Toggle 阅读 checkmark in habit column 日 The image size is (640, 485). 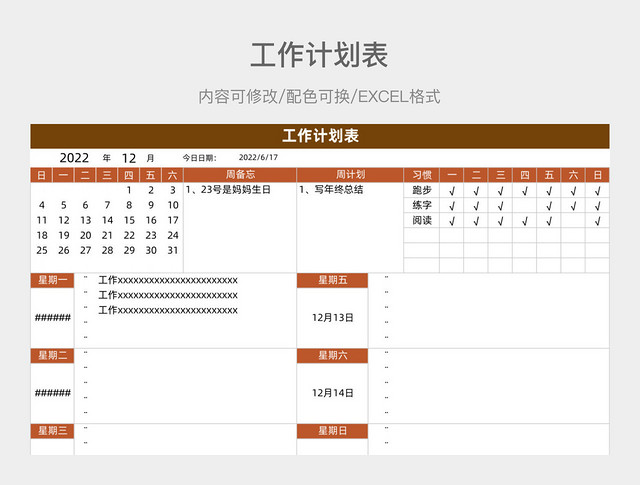pyautogui.click(x=598, y=221)
